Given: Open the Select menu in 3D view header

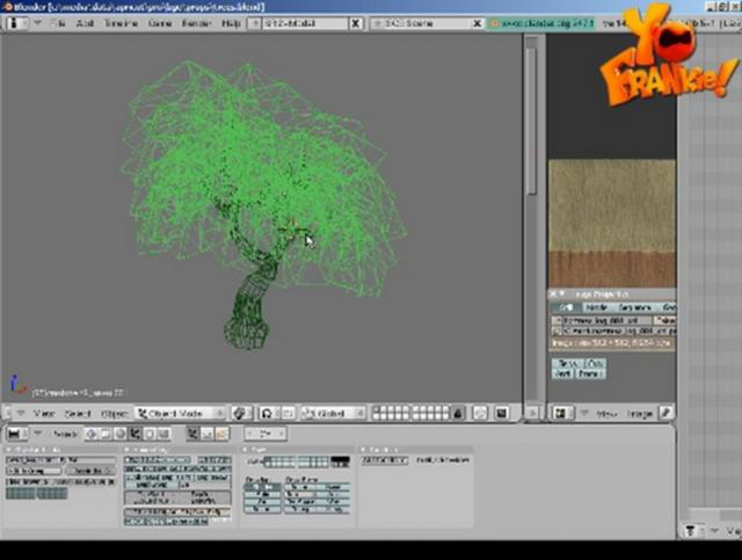Looking at the screenshot, I should pos(78,414).
